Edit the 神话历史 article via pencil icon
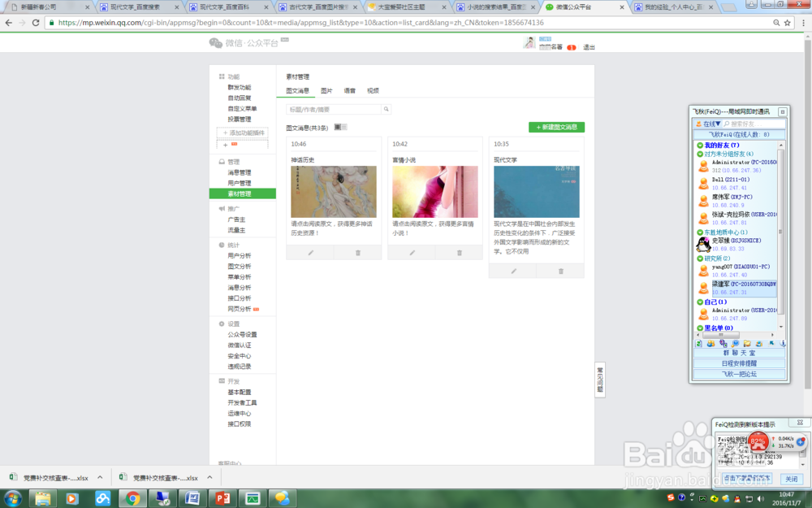This screenshot has height=508, width=812. click(312, 253)
